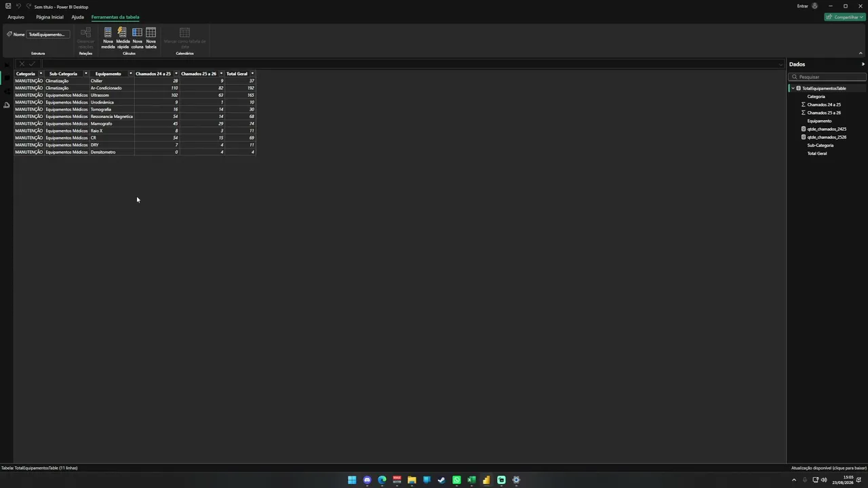Image resolution: width=868 pixels, height=488 pixels.
Task: Open the Arquivo menu
Action: 16,17
